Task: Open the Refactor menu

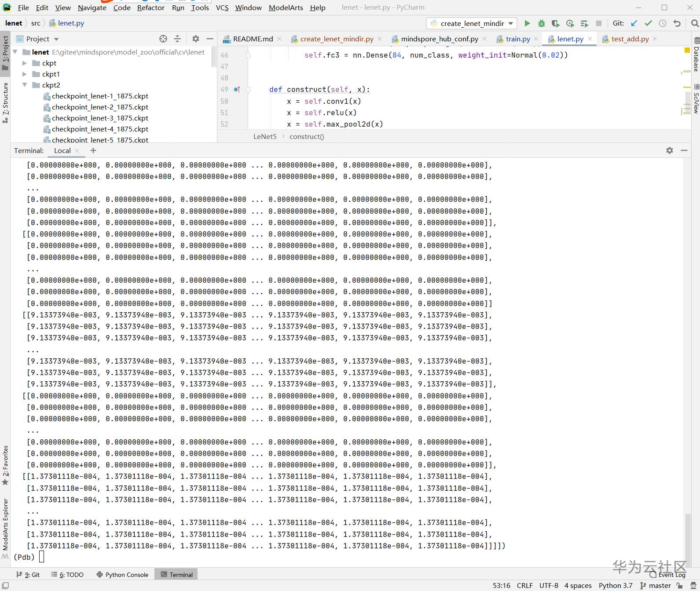Action: click(x=150, y=7)
